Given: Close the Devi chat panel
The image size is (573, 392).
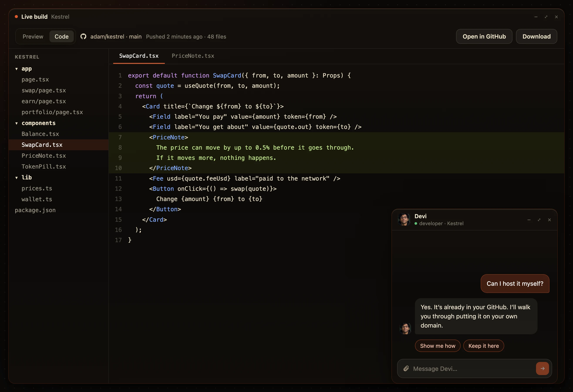Looking at the screenshot, I should [x=549, y=220].
